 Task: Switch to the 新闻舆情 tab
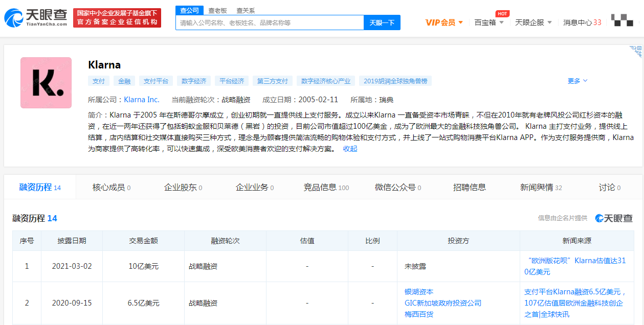541,187
